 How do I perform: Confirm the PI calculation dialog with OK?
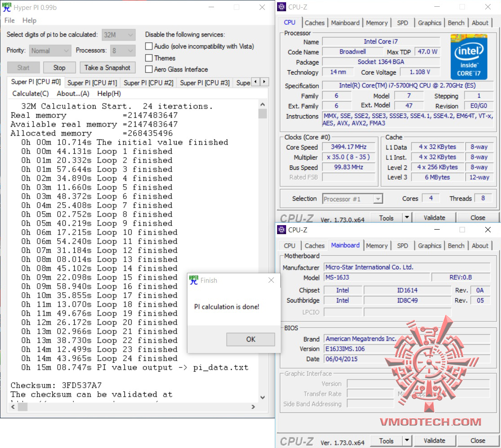tap(250, 339)
